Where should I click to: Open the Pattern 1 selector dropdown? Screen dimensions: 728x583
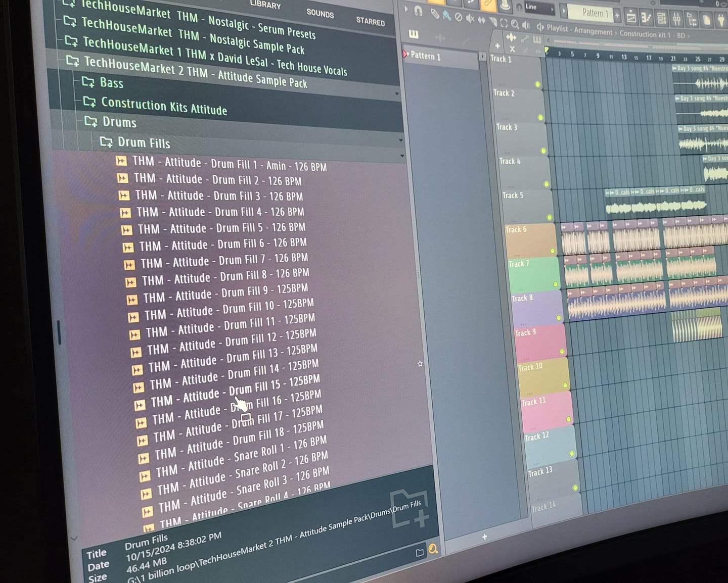590,13
